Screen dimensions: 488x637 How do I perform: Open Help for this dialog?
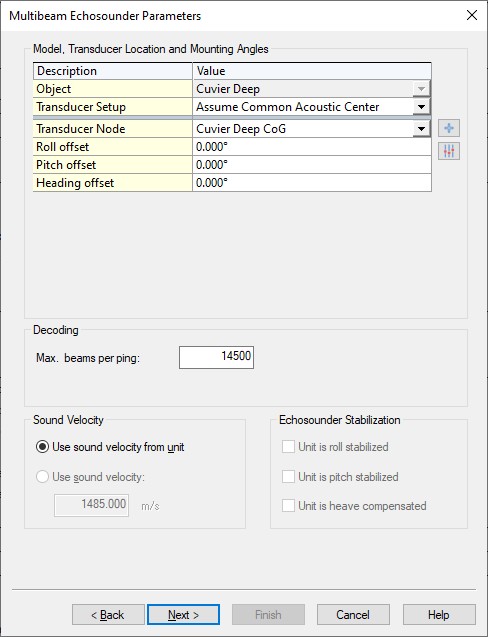439,615
